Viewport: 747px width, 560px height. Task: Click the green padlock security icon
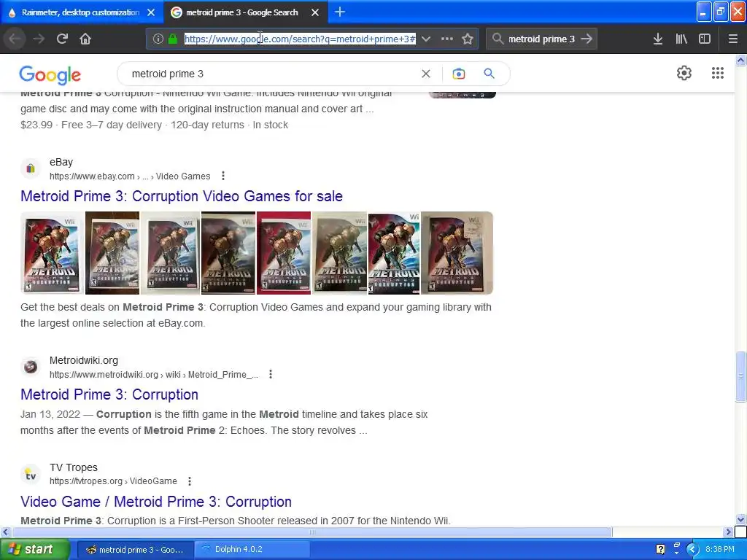click(172, 39)
